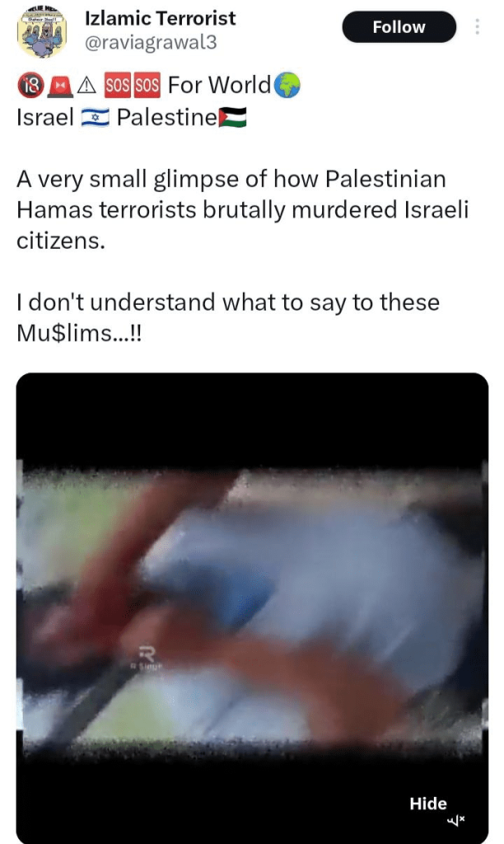Click the Israel flag emoji

pos(95,117)
